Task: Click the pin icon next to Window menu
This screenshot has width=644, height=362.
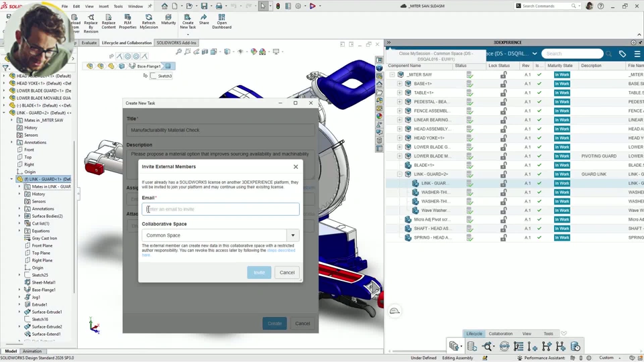Action: (150, 6)
